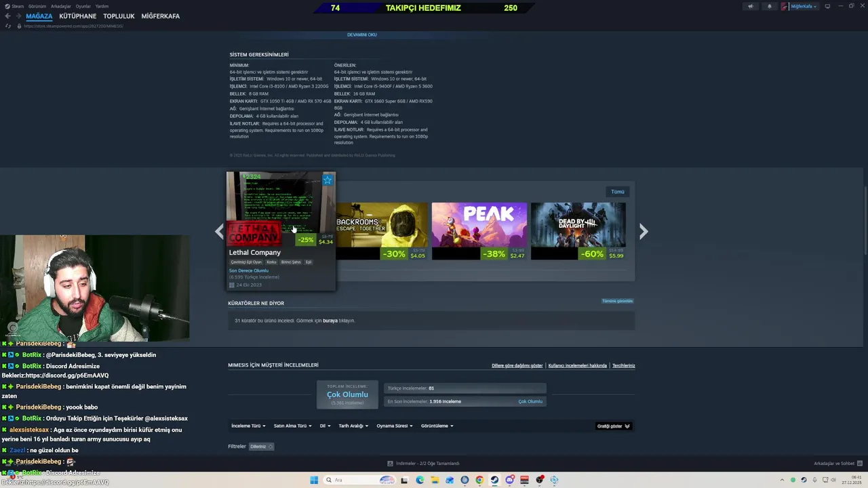Viewport: 868px width, 488px height.
Task: Open the Backrooms Escape Together thumbnail
Action: [x=382, y=231]
